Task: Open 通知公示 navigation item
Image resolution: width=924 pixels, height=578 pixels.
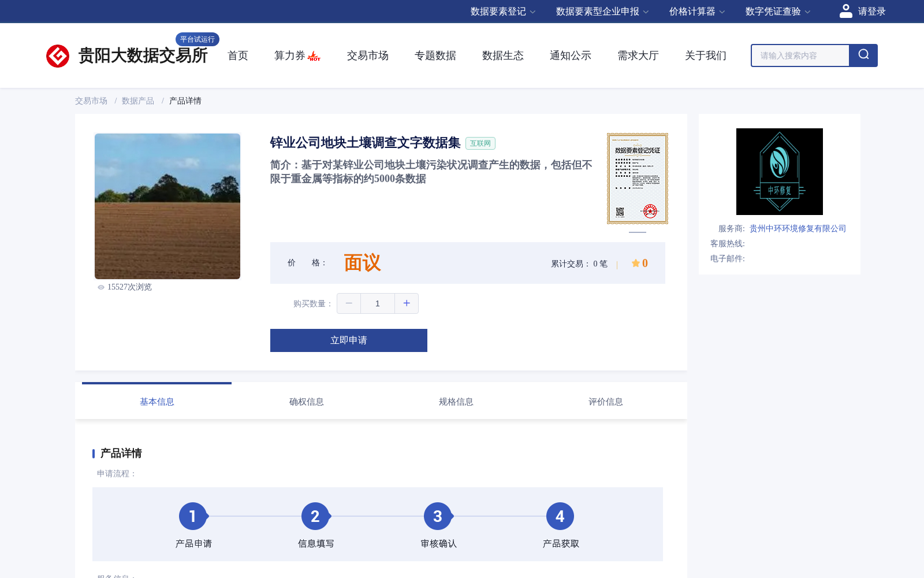Action: [571, 55]
